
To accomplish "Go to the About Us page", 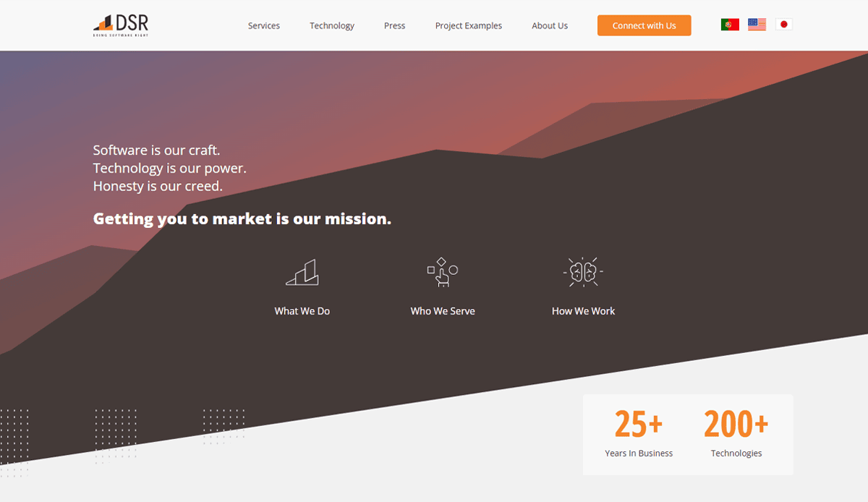I will tap(549, 25).
